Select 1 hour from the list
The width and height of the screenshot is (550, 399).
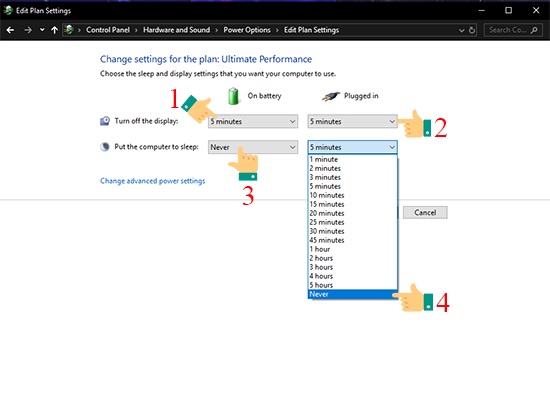pos(353,249)
